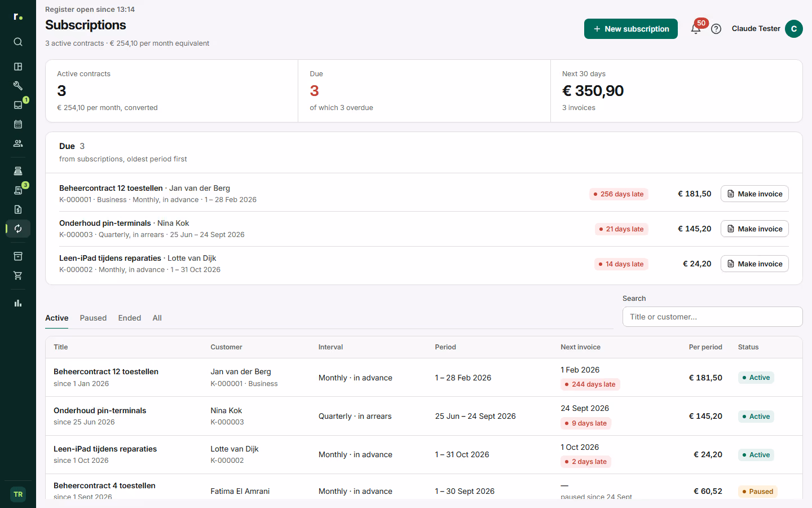This screenshot has height=508, width=812.
Task: Open the receipts icon with badge 3
Action: (18, 190)
